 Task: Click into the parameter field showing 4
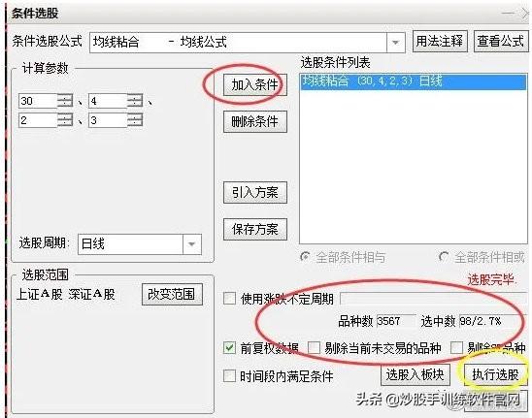[108, 101]
